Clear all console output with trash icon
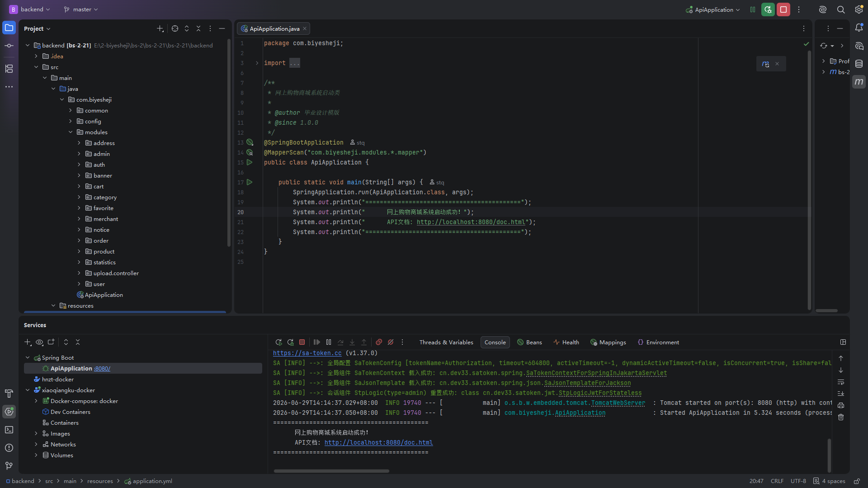868x488 pixels. click(x=841, y=417)
